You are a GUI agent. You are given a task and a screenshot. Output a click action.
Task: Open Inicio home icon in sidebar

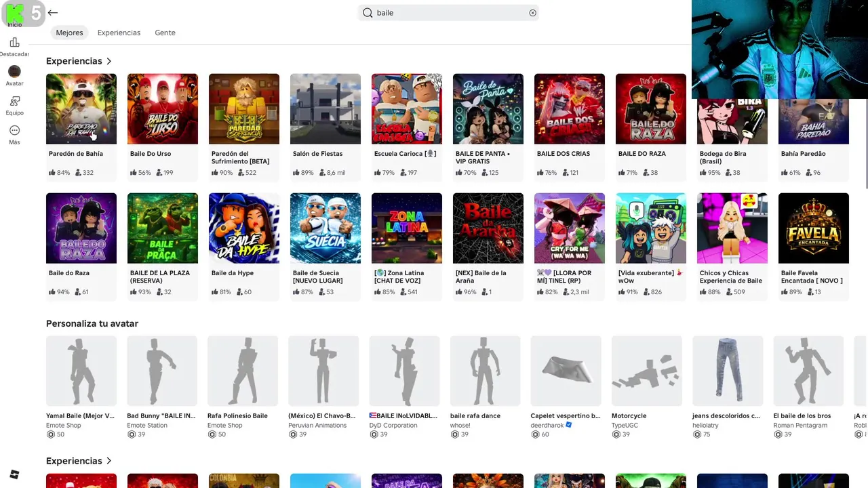pyautogui.click(x=15, y=14)
